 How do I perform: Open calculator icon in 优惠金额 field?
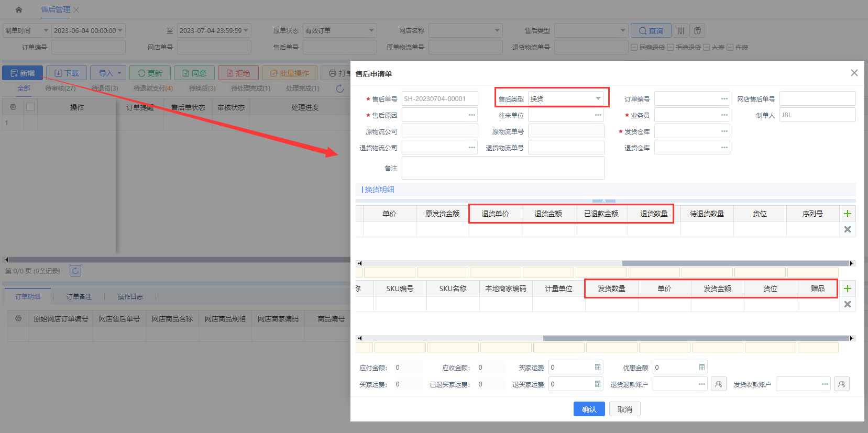pos(702,367)
